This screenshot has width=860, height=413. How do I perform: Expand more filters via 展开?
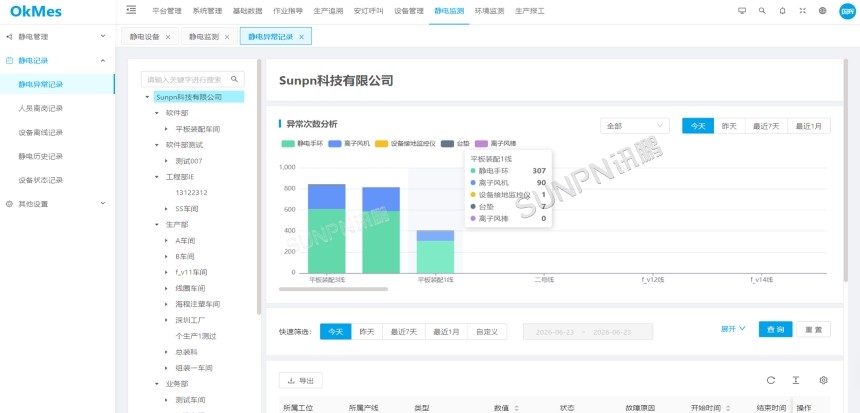(733, 329)
